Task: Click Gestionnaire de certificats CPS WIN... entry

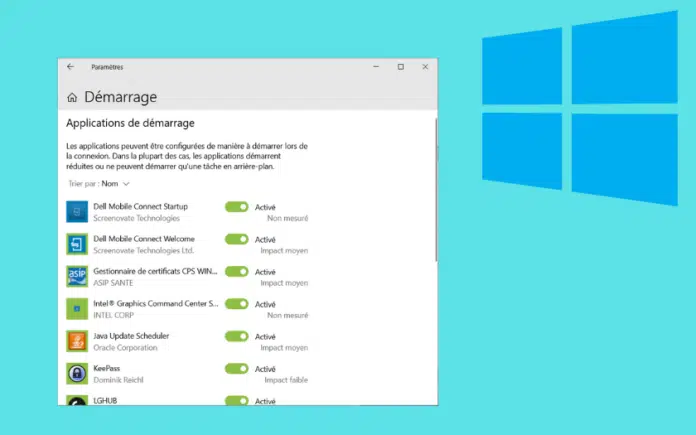Action: [x=155, y=271]
